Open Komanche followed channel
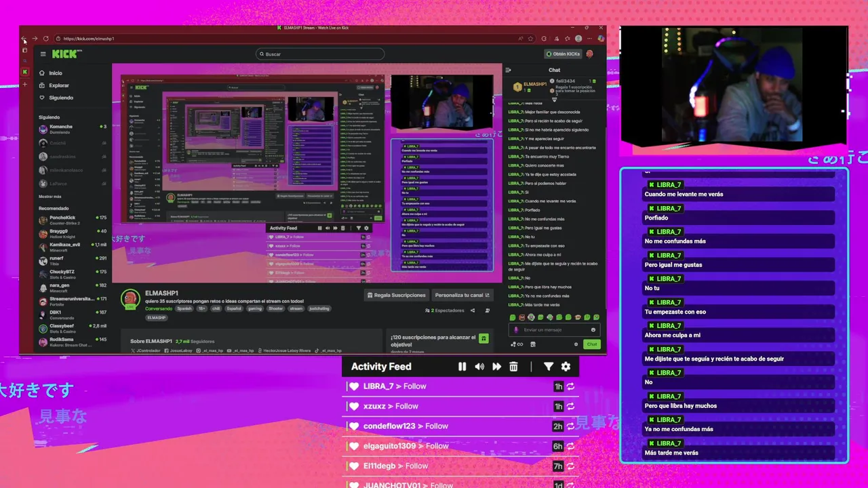 tap(73, 129)
